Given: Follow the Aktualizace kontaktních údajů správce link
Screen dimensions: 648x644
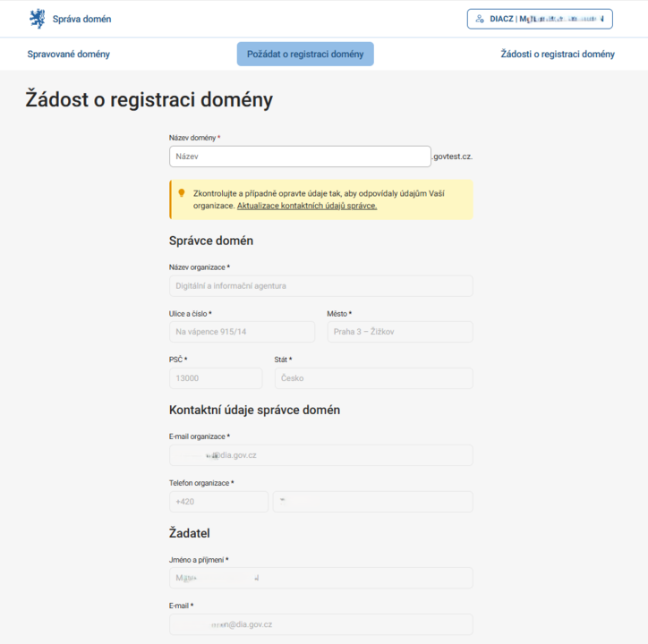Looking at the screenshot, I should [307, 206].
